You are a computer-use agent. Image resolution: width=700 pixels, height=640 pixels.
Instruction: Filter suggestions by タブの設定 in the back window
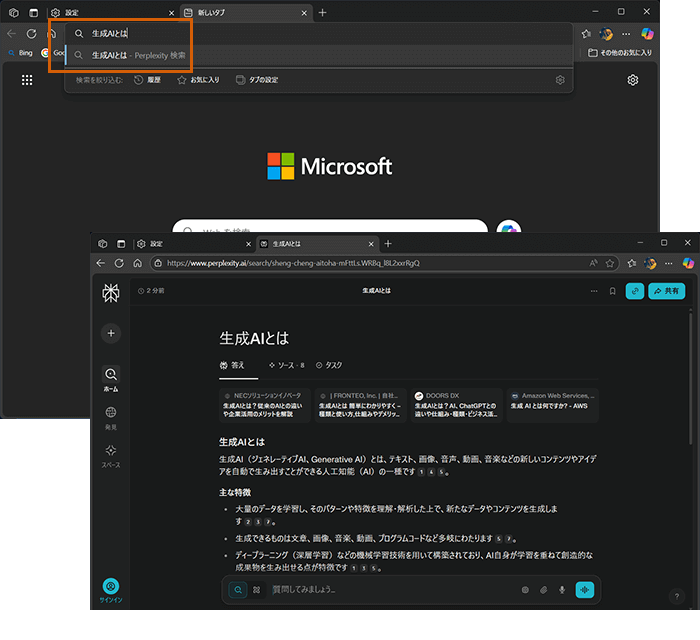(257, 80)
